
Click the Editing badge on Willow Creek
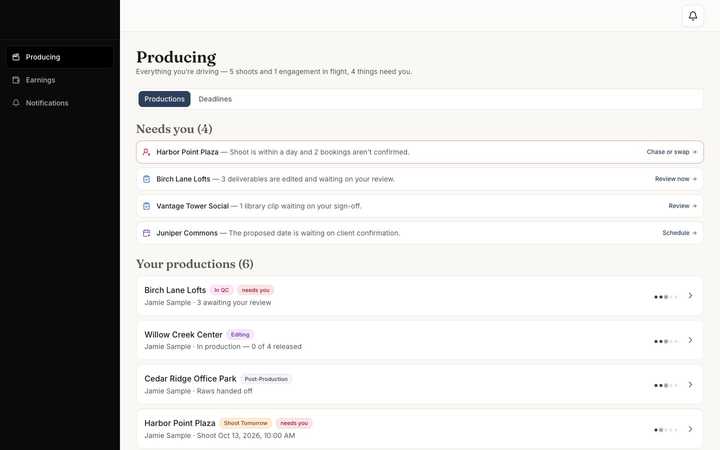(x=240, y=335)
